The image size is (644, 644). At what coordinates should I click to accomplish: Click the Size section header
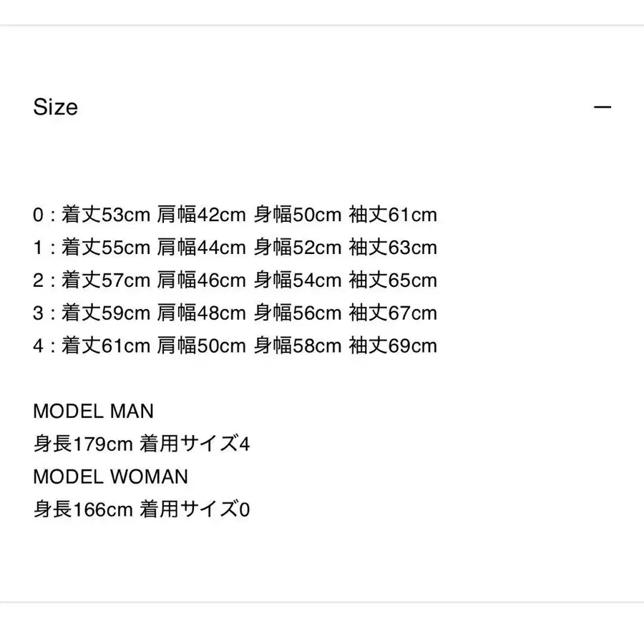coord(56,107)
